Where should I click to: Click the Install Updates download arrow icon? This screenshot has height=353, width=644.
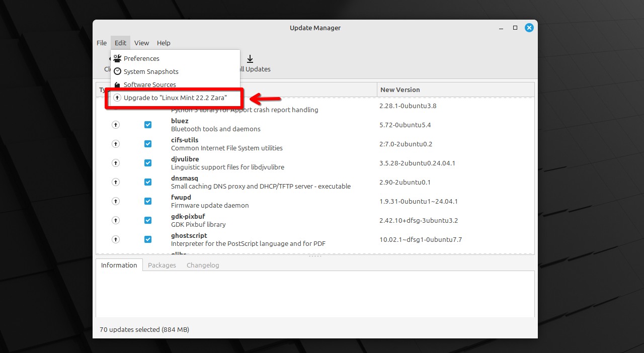250,59
